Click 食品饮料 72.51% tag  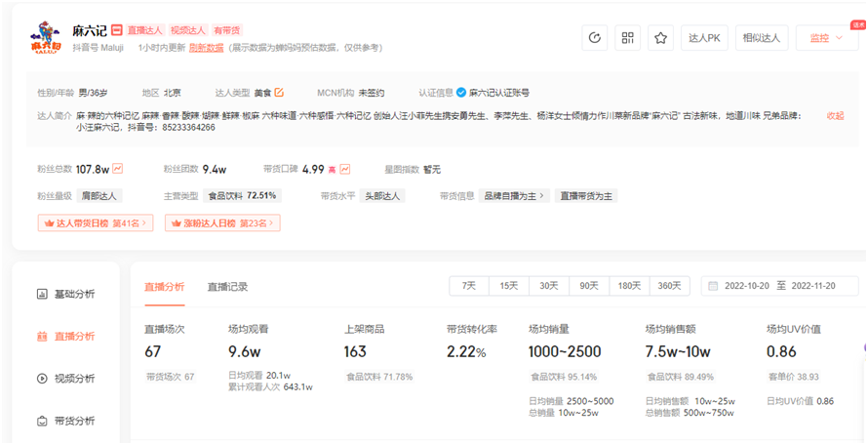[x=242, y=195]
